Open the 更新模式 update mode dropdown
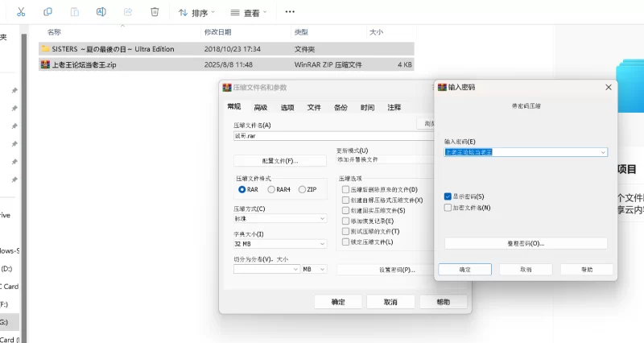Image resolution: width=644 pixels, height=343 pixels. click(x=386, y=159)
